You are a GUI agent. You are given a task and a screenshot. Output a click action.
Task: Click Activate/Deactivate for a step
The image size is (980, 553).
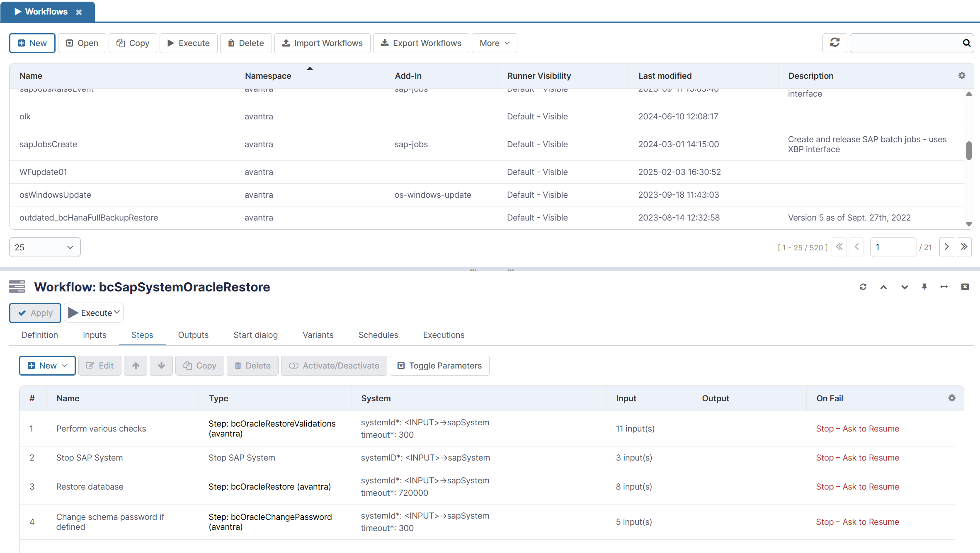tap(334, 366)
